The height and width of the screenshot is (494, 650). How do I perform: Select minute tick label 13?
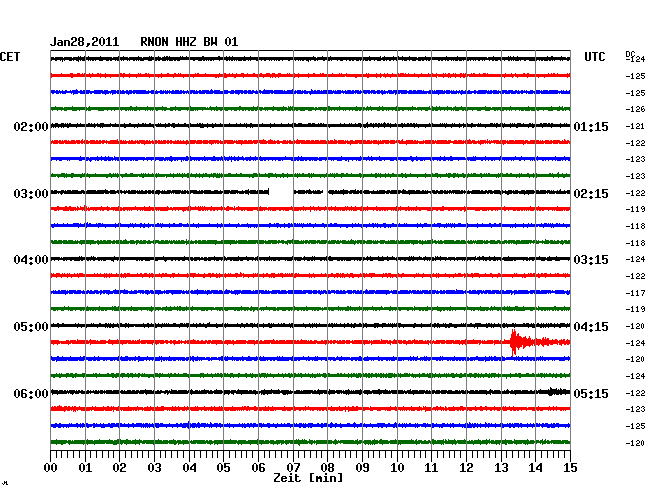click(x=501, y=467)
